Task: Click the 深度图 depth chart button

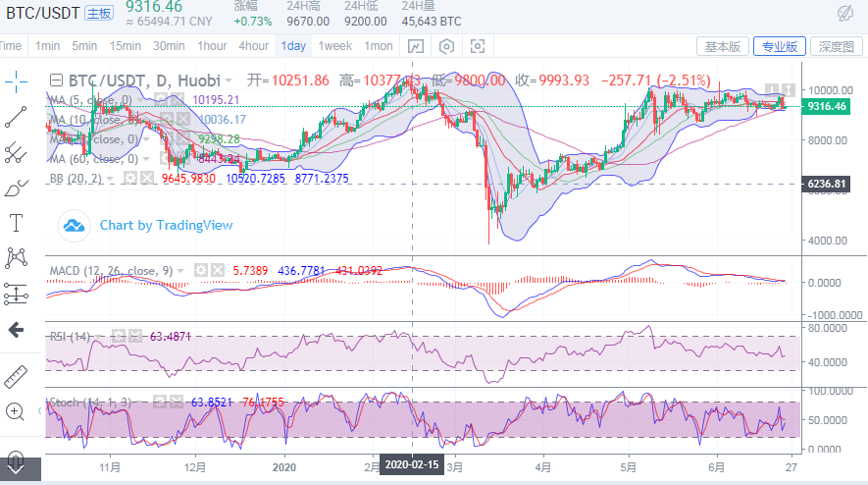Action: coord(837,46)
